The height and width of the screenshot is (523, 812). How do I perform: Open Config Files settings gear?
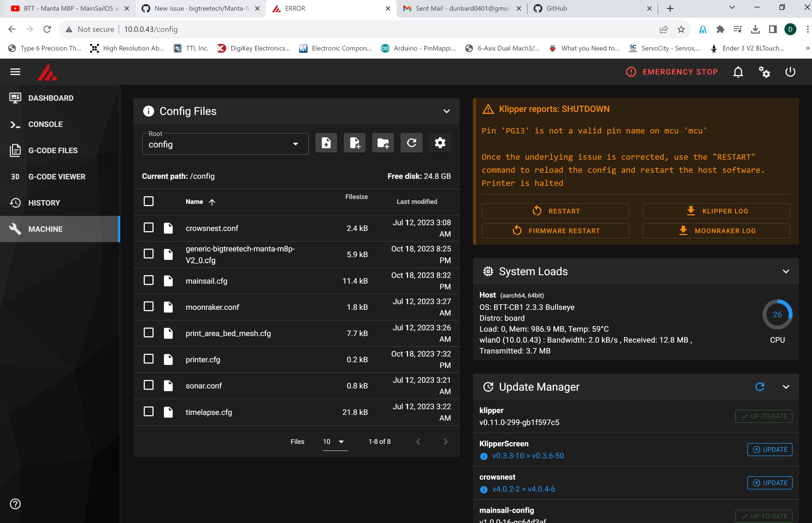tap(440, 143)
